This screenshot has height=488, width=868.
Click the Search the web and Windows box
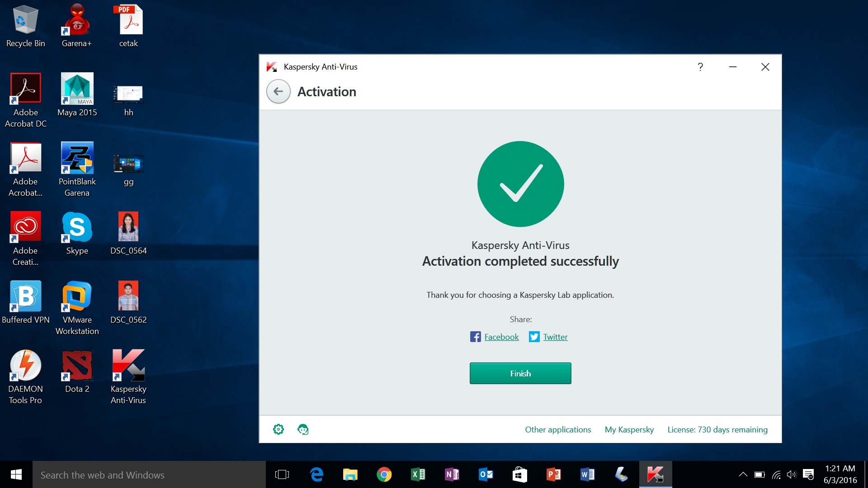click(x=149, y=475)
